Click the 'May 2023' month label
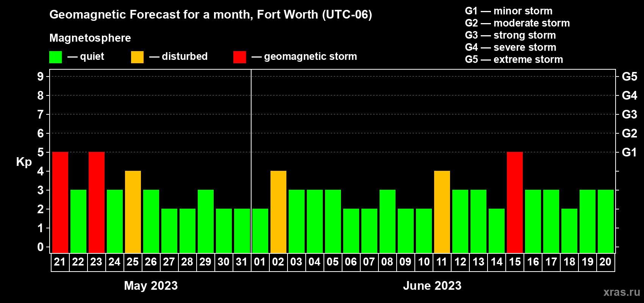Screen dimensions: 644x303 pyautogui.click(x=151, y=286)
